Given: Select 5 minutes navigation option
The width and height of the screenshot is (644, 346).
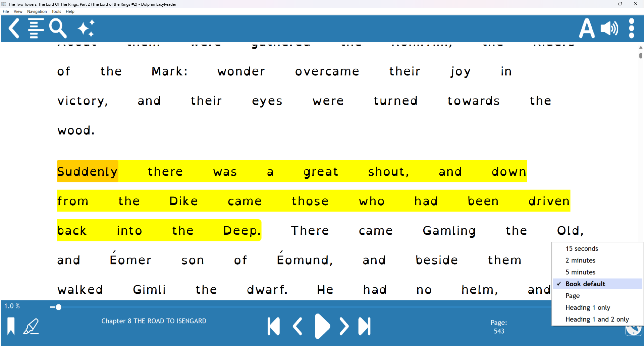Looking at the screenshot, I should point(597,272).
